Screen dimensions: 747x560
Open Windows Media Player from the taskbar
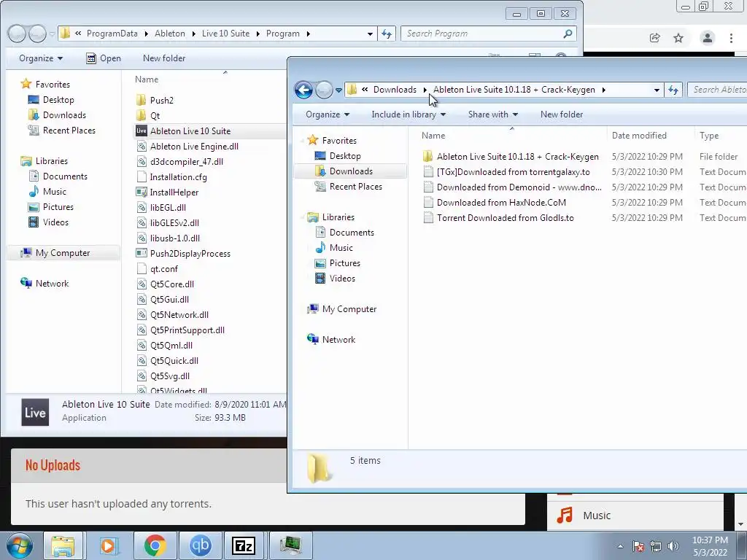click(108, 545)
